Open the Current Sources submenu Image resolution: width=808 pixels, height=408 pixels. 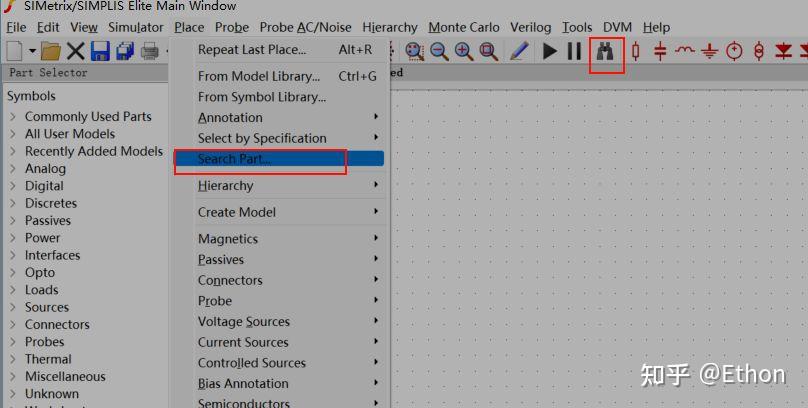click(279, 342)
